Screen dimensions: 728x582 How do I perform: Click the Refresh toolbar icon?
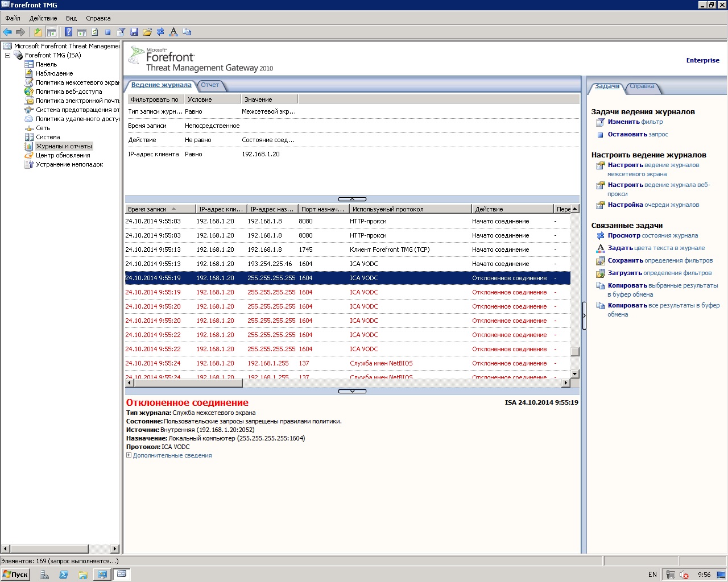95,32
